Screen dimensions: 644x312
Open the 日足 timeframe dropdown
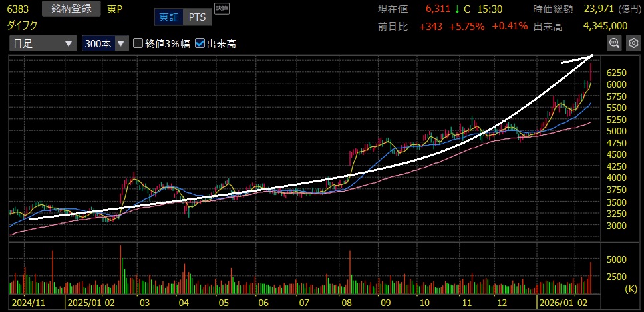point(42,44)
